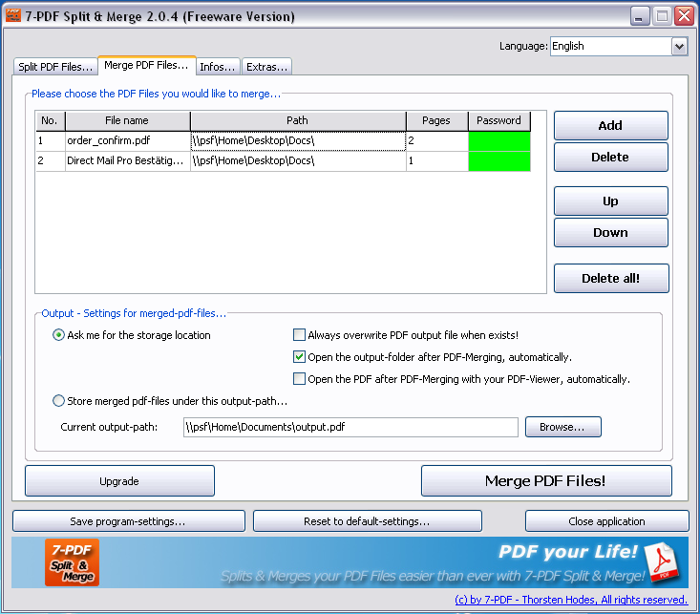The width and height of the screenshot is (700, 614).
Task: Click the 'Path' column header
Action: pos(298,120)
